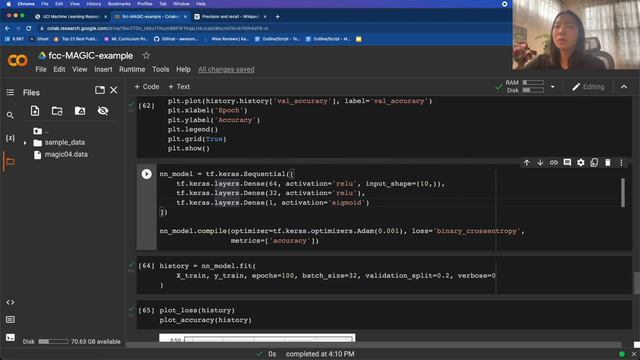Screen dimensions: 640x360
Task: Star the fcc-MAGIC-example notebook
Action: click(146, 55)
